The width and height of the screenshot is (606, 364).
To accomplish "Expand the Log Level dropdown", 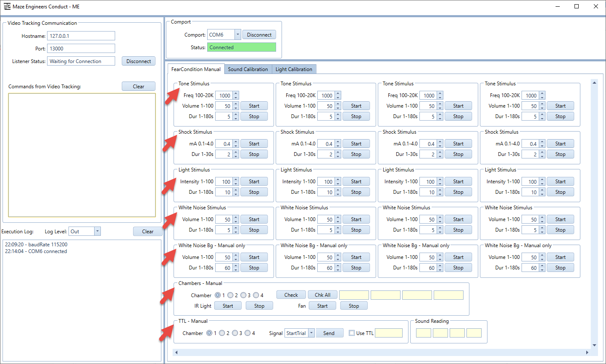I will coord(97,231).
